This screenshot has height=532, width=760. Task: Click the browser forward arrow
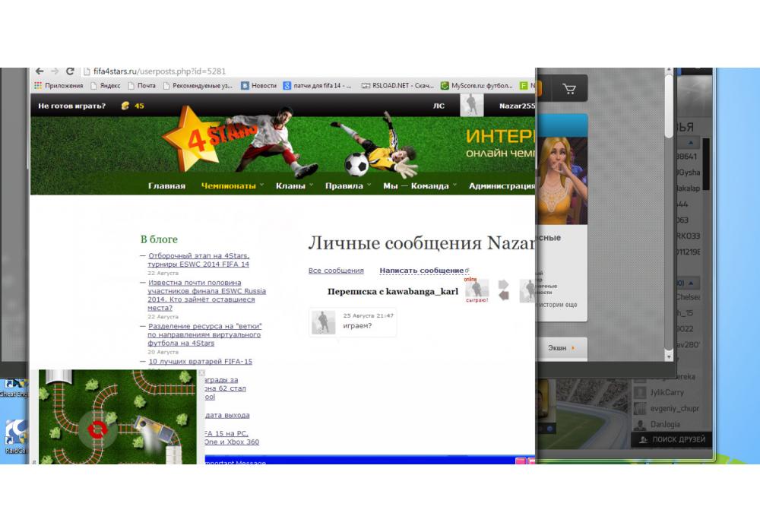pos(55,71)
